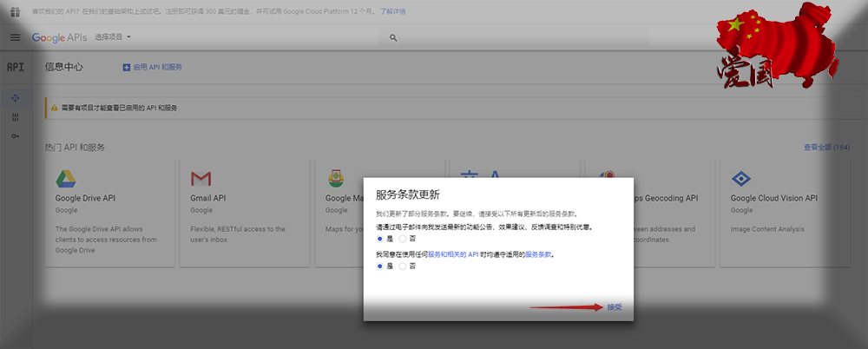Screen dimensions: 868x349
Task: Select 否 for email updates
Action: [x=403, y=238]
